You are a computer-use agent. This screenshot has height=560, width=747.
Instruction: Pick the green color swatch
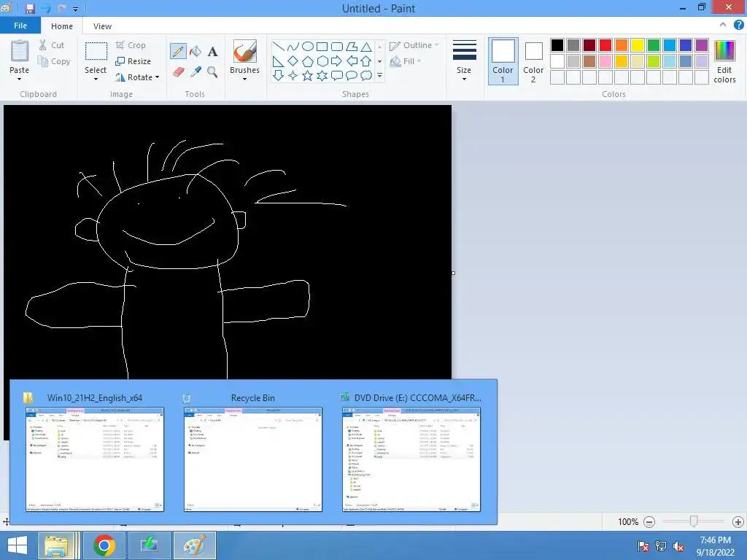(654, 45)
